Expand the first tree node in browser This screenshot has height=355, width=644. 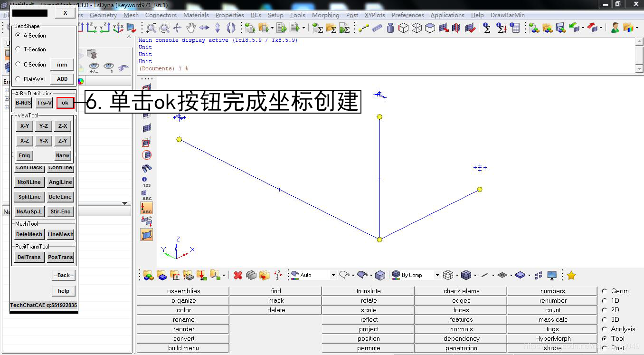7,90
